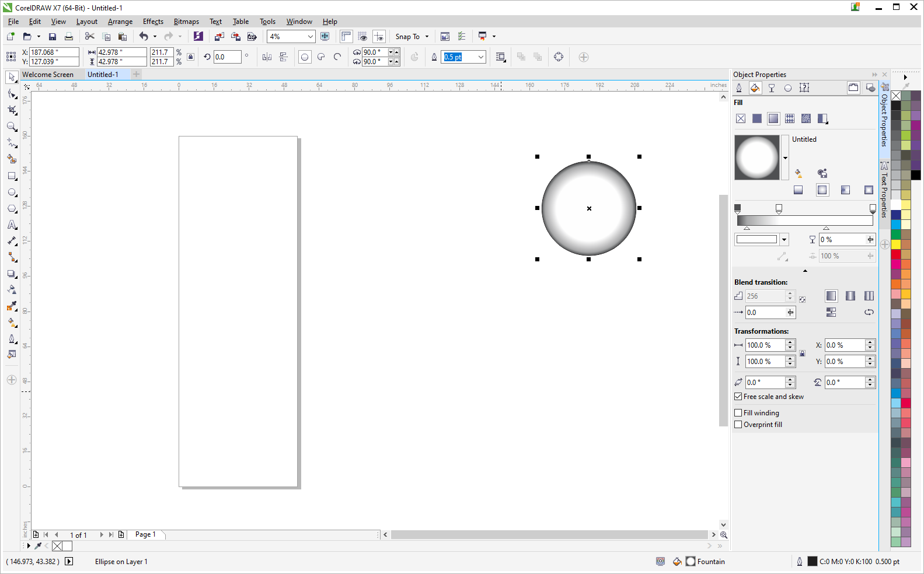Choose the No fill icon
This screenshot has height=574, width=924.
click(x=741, y=118)
